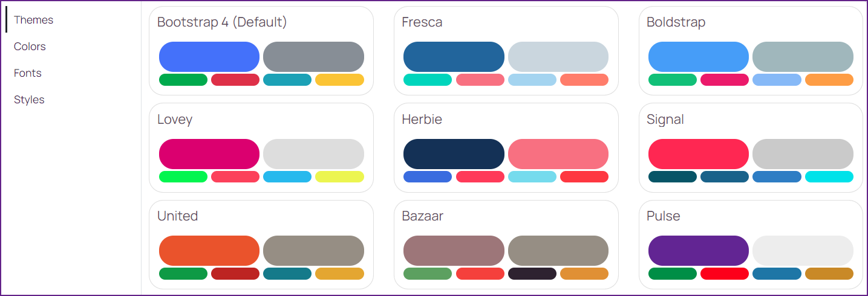Screen dimensions: 868x296
Task: Pick the Pulse purple primary swatch
Action: click(699, 251)
